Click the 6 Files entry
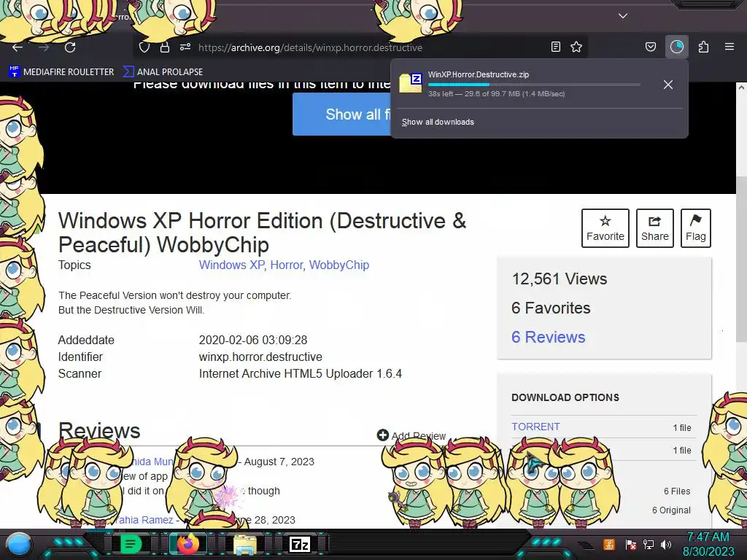Image resolution: width=747 pixels, height=560 pixels. click(x=677, y=491)
